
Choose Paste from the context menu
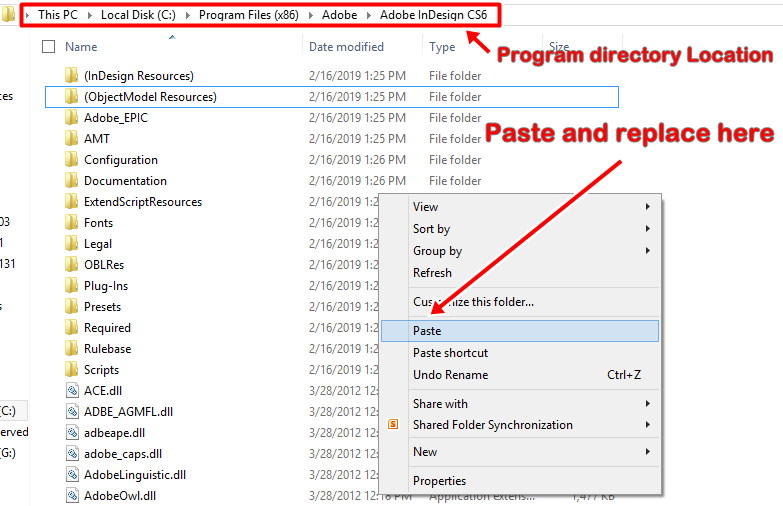(520, 331)
